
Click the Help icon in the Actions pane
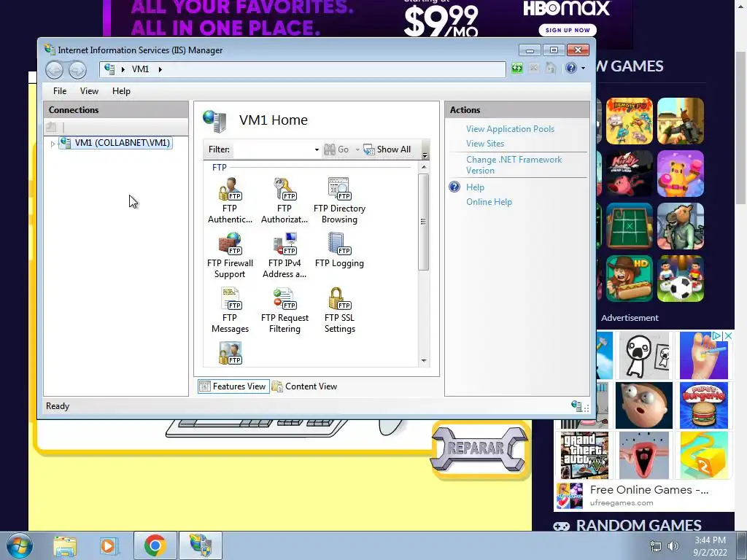click(x=454, y=187)
